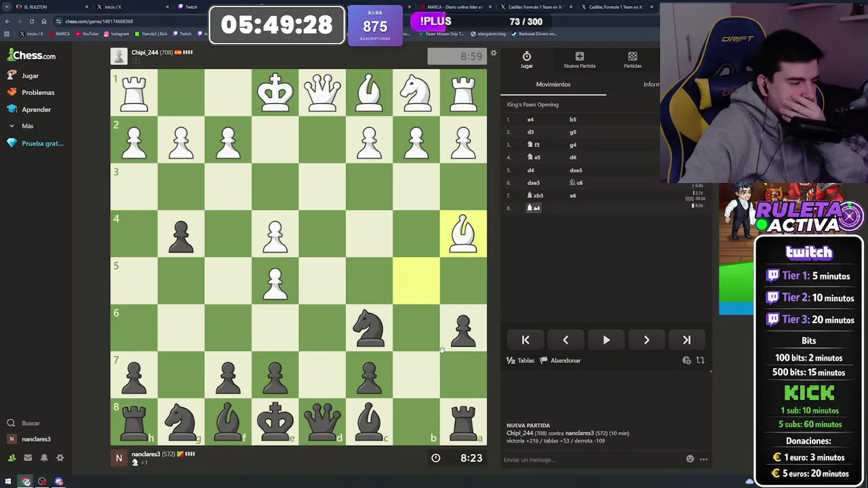Open MARCA bookmark in bookmarks bar
Viewport: 868px width, 488px height.
tap(60, 34)
